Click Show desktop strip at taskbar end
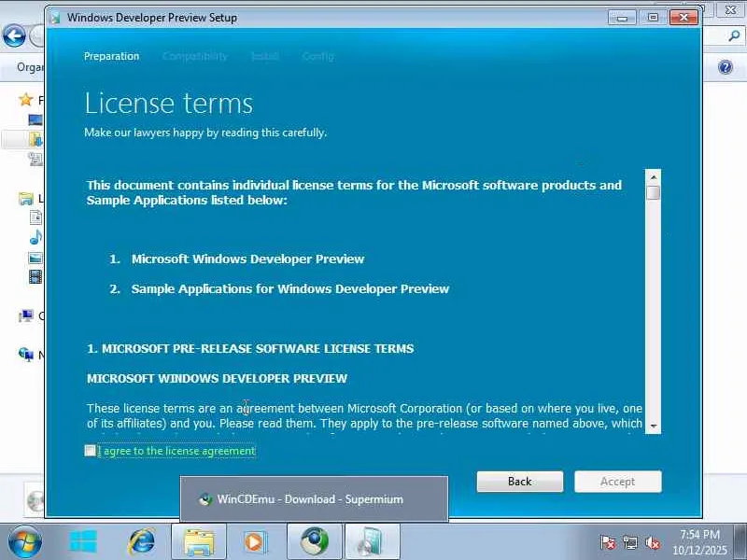 (740, 542)
